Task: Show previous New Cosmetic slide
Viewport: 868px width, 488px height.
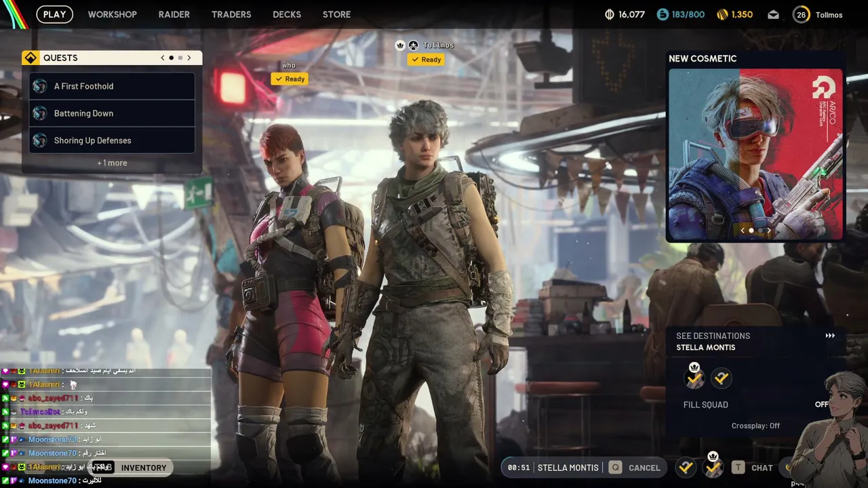Action: coord(743,230)
